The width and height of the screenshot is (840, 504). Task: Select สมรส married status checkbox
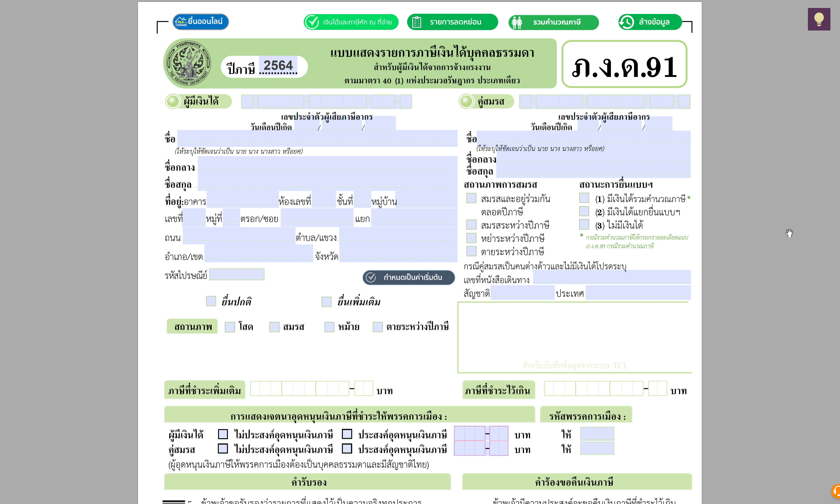(x=274, y=327)
